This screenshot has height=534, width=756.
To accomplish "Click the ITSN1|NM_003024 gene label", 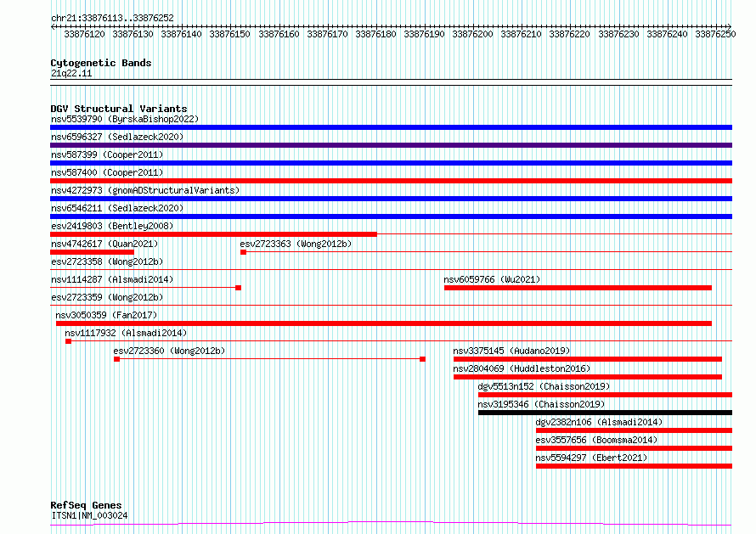I will point(89,515).
